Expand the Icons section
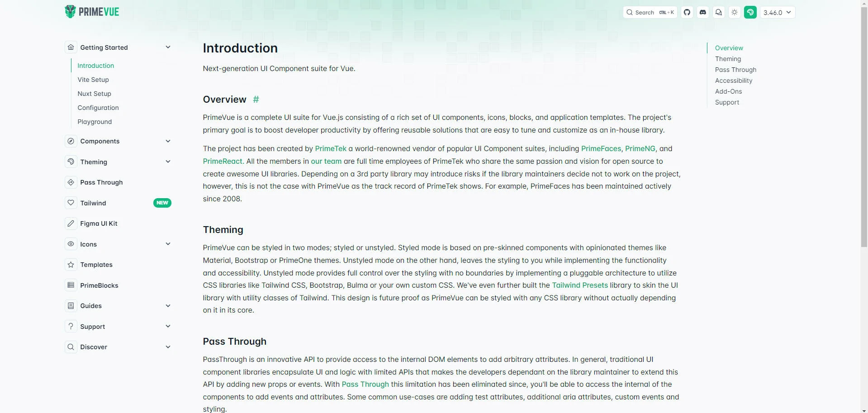868x413 pixels. [168, 244]
